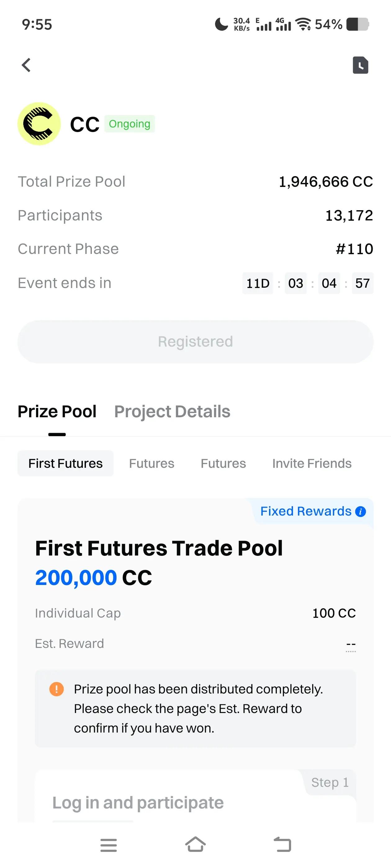Open the Project Details tab

click(x=172, y=411)
